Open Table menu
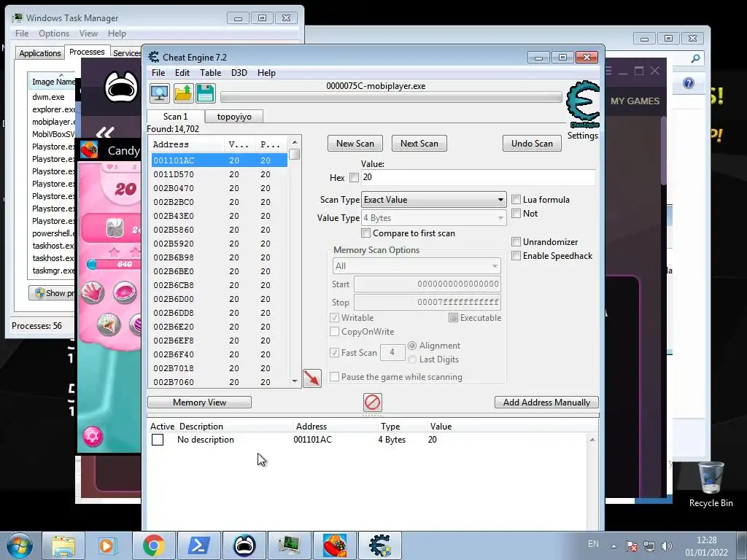Image resolution: width=747 pixels, height=560 pixels. [x=210, y=73]
